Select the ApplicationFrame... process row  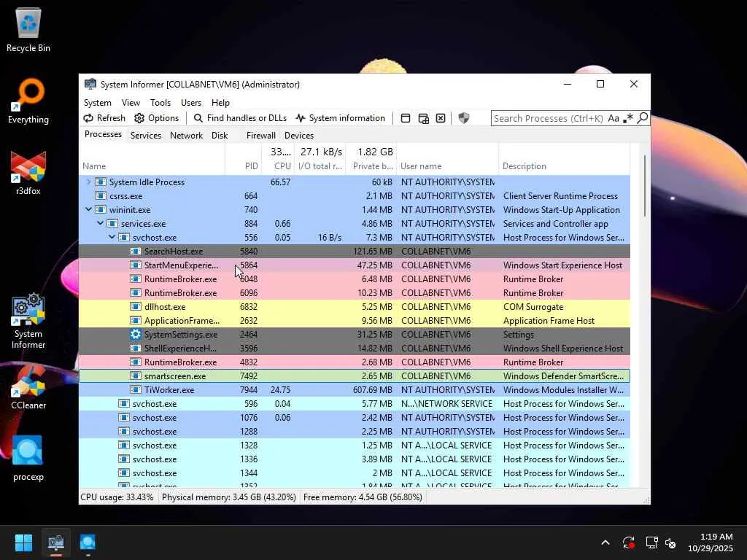tap(355, 321)
